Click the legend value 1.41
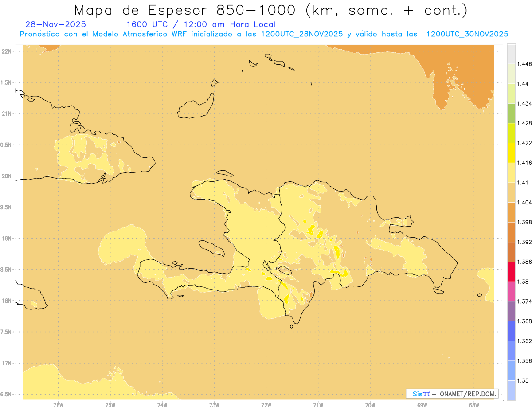532x411 pixels. [523, 183]
